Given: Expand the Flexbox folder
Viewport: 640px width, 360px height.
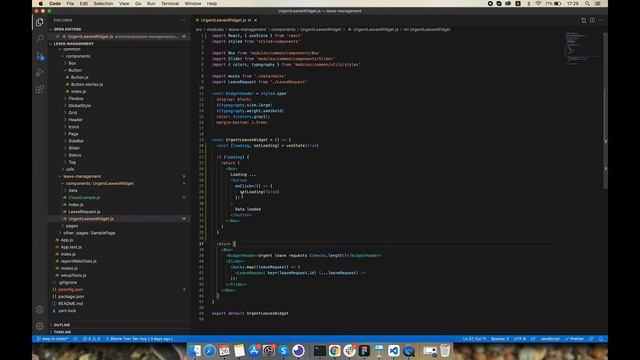Looking at the screenshot, I should 76,98.
